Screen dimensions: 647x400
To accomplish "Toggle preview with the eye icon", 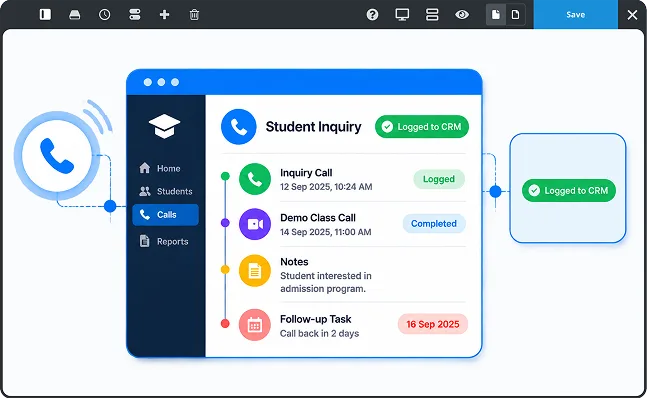I will point(462,14).
